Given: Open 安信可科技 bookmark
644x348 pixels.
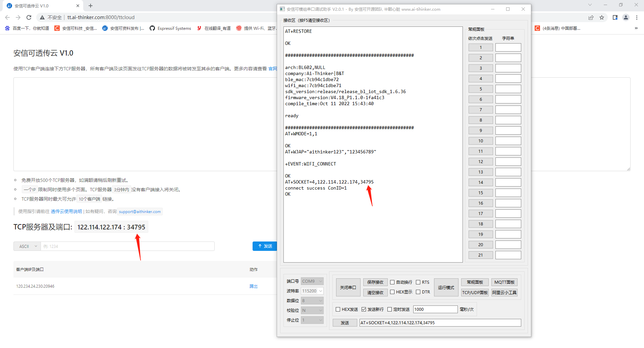Looking at the screenshot, I should tap(76, 28).
